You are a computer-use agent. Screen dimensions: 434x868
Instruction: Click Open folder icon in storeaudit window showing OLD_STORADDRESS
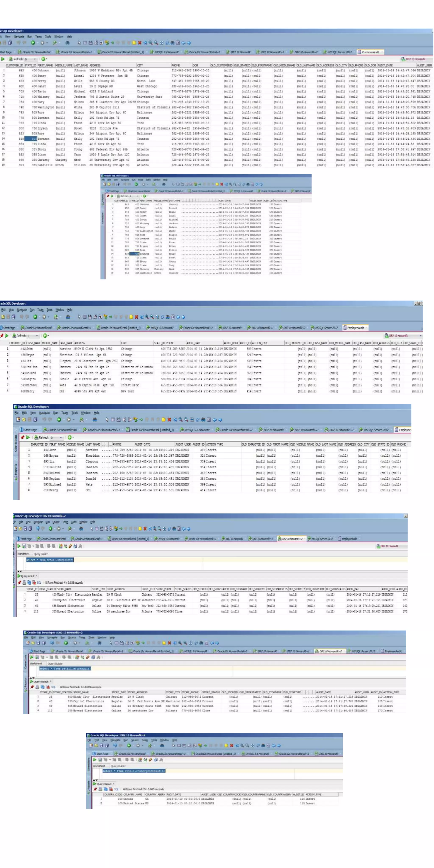tap(21, 529)
